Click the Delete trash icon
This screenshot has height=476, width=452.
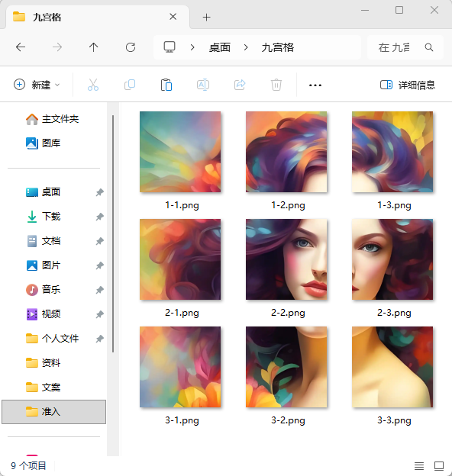click(x=276, y=85)
